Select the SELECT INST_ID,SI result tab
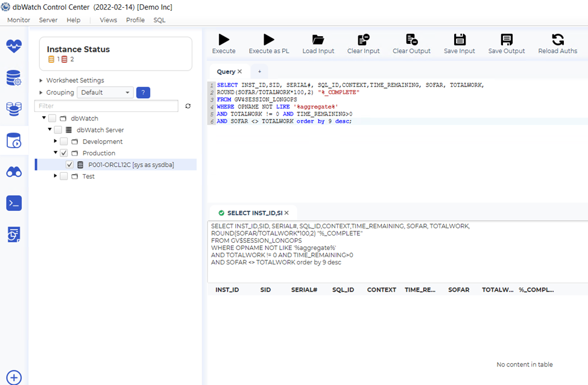This screenshot has width=588, height=385. point(254,213)
